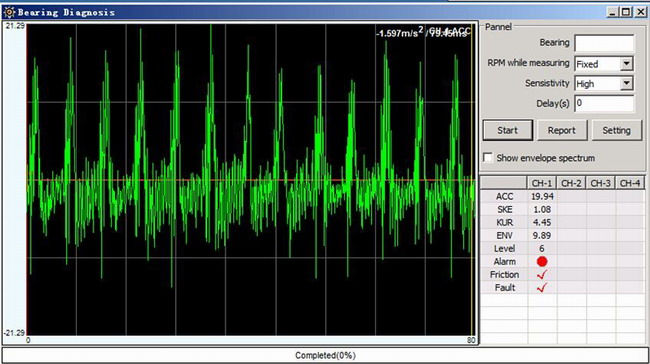Viewport: 650px width, 364px height.
Task: Open the RPM while measuring dropdown
Action: [x=626, y=64]
